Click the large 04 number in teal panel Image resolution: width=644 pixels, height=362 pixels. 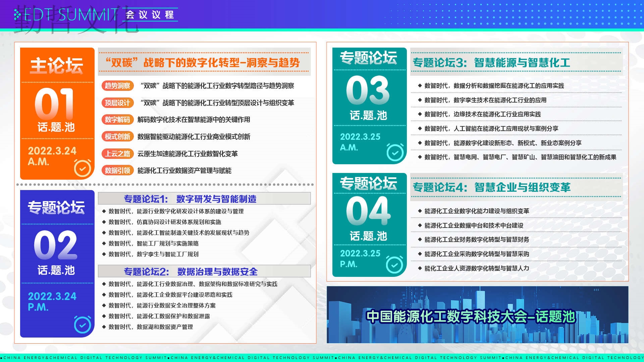tap(368, 211)
